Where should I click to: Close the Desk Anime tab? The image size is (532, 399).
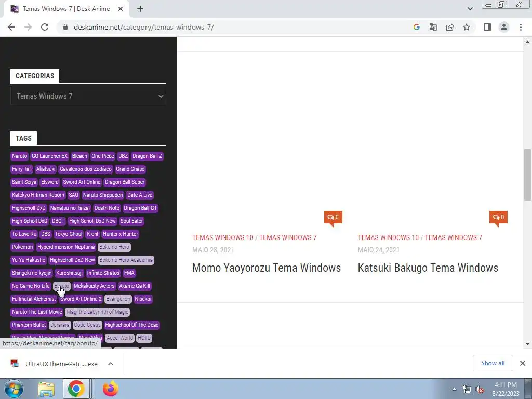pos(121,9)
